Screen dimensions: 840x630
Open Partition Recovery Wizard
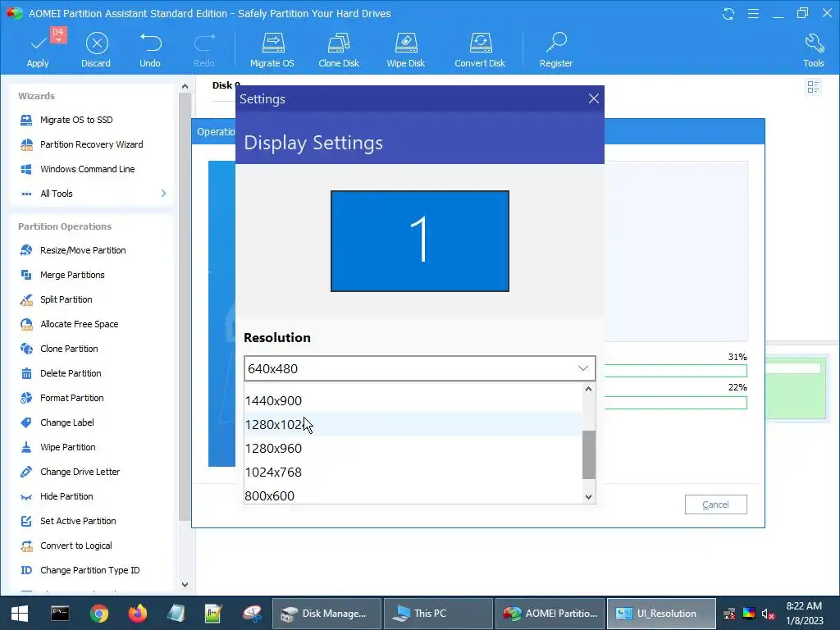[x=92, y=144]
